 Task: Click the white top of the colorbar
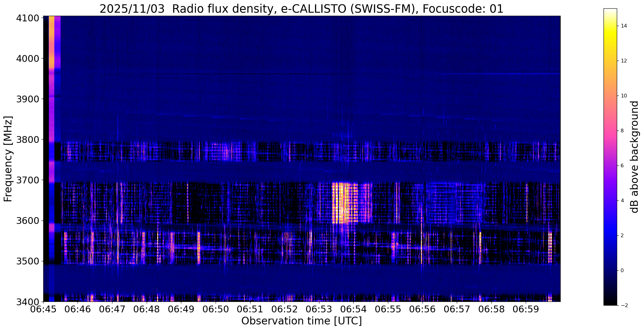pos(610,11)
